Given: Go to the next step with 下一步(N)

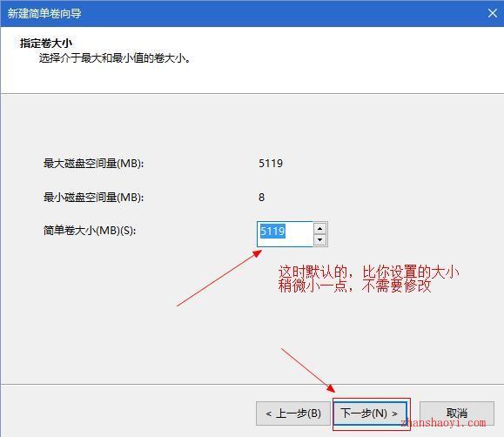Looking at the screenshot, I should click(370, 413).
